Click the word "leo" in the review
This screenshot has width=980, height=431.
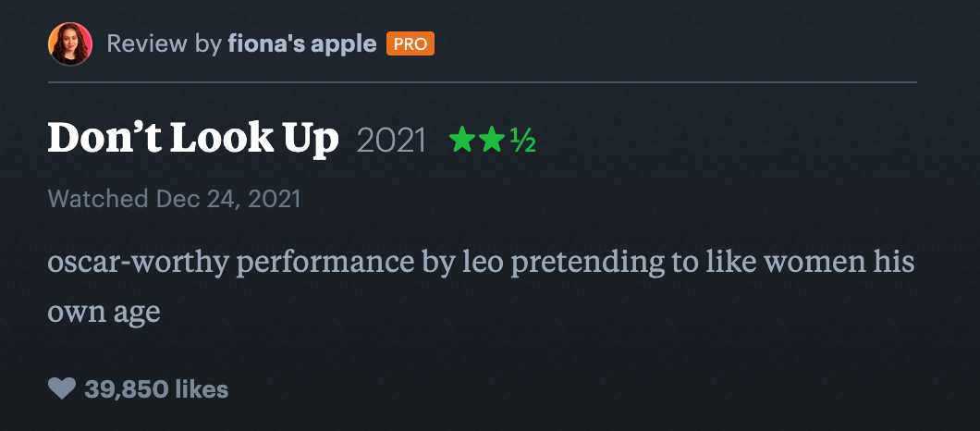click(x=480, y=262)
